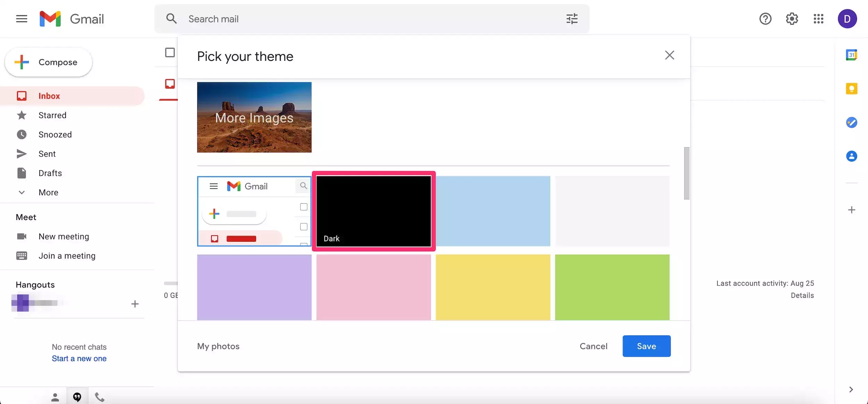The width and height of the screenshot is (868, 404).
Task: Open Google Tasks side panel icon
Action: click(851, 122)
